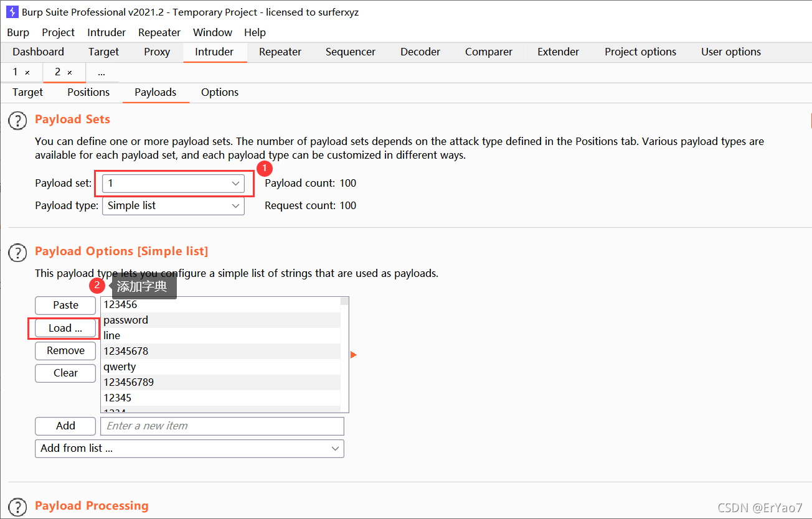Screen dimensions: 812x519
Task: Select payload item line
Action: 220,335
